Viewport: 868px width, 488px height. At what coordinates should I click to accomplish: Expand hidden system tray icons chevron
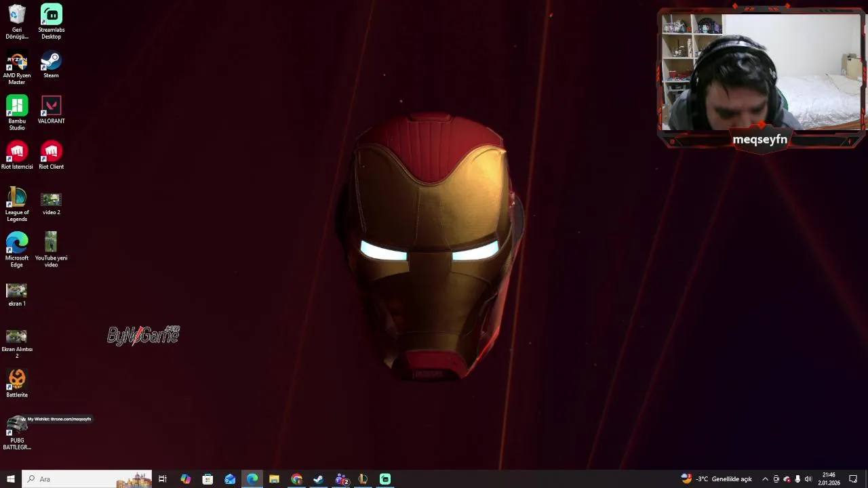click(766, 479)
